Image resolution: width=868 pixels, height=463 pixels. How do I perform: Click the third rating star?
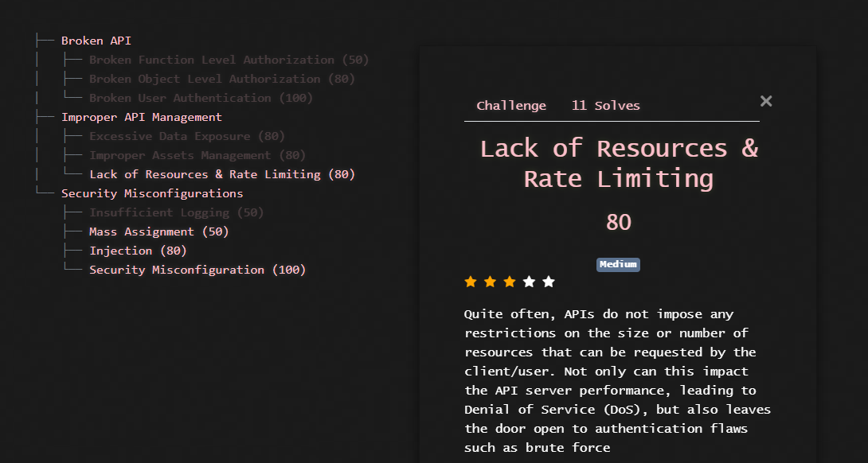coord(510,281)
